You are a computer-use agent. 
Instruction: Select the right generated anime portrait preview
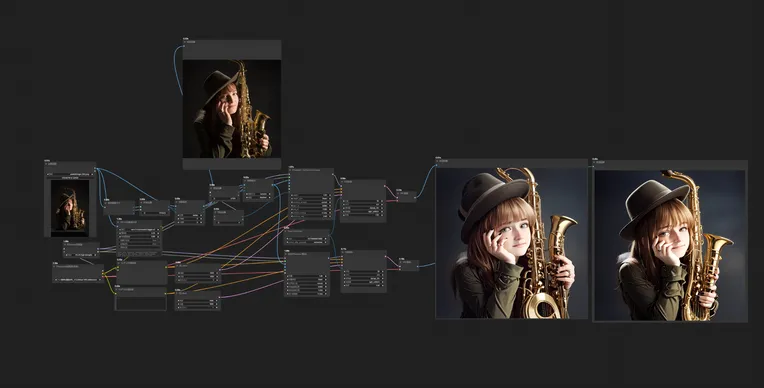pos(670,246)
